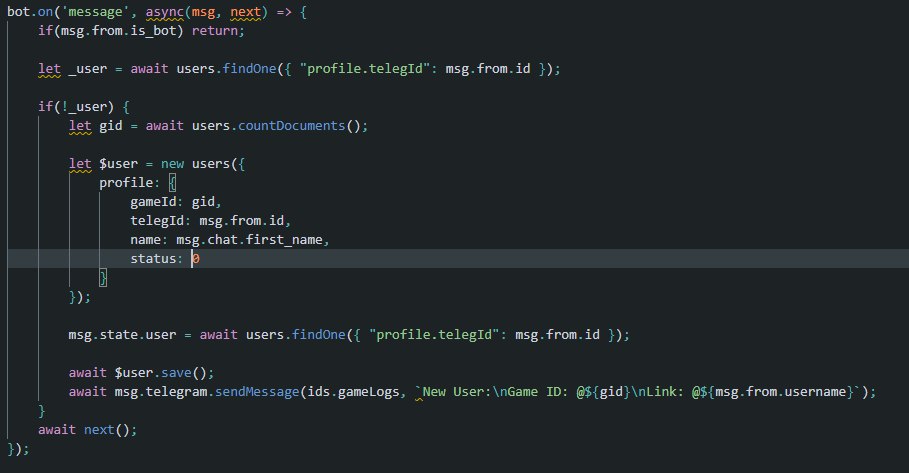Image resolution: width=909 pixels, height=473 pixels.
Task: Click the underlined next parameter
Action: tap(245, 12)
